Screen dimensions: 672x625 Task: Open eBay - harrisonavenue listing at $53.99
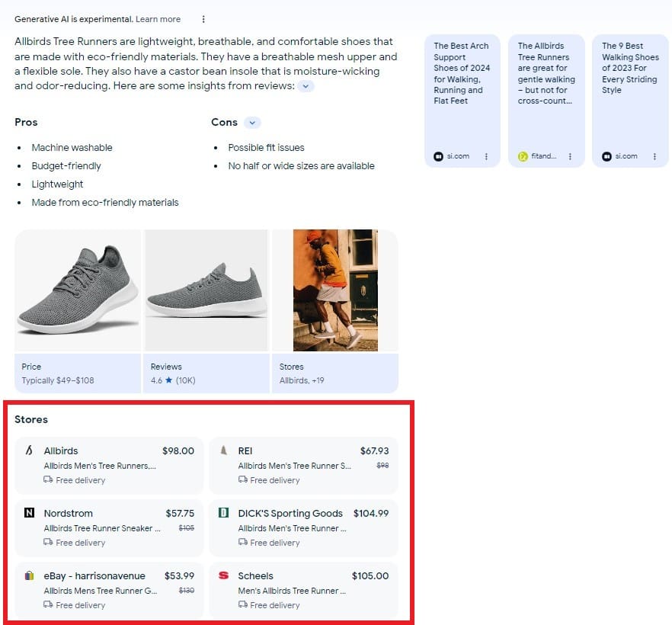click(109, 591)
